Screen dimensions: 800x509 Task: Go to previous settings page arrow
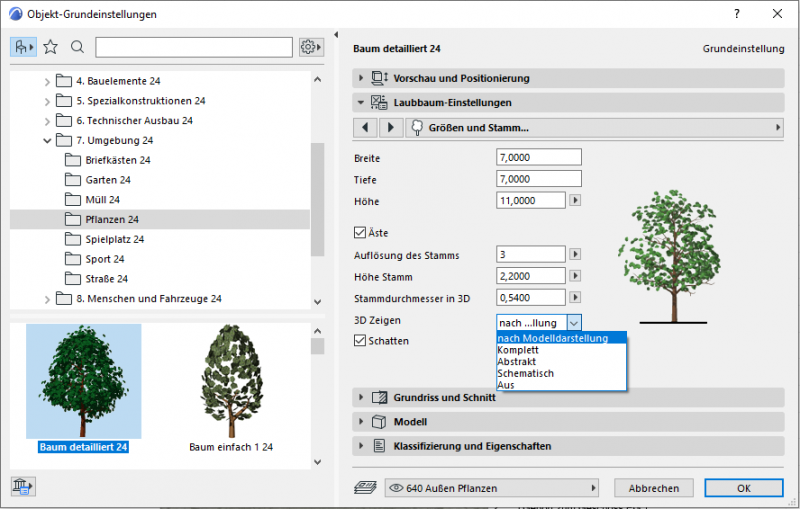[x=365, y=128]
